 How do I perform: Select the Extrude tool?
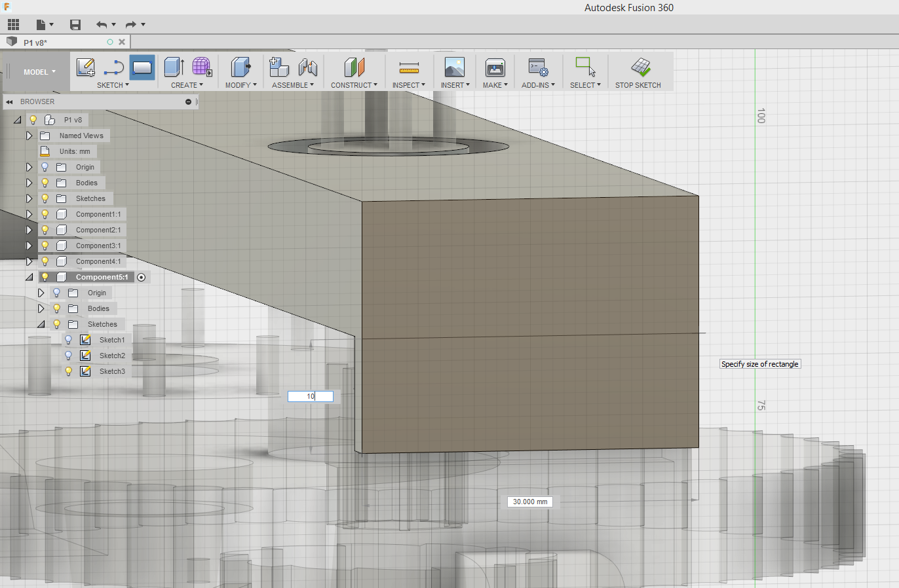(x=174, y=67)
